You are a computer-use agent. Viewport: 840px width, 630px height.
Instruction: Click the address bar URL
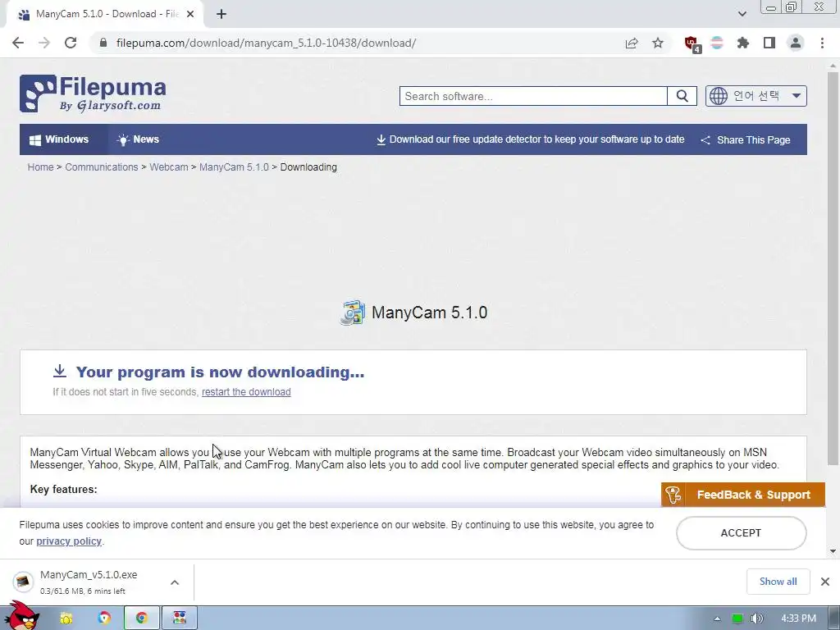click(x=267, y=43)
